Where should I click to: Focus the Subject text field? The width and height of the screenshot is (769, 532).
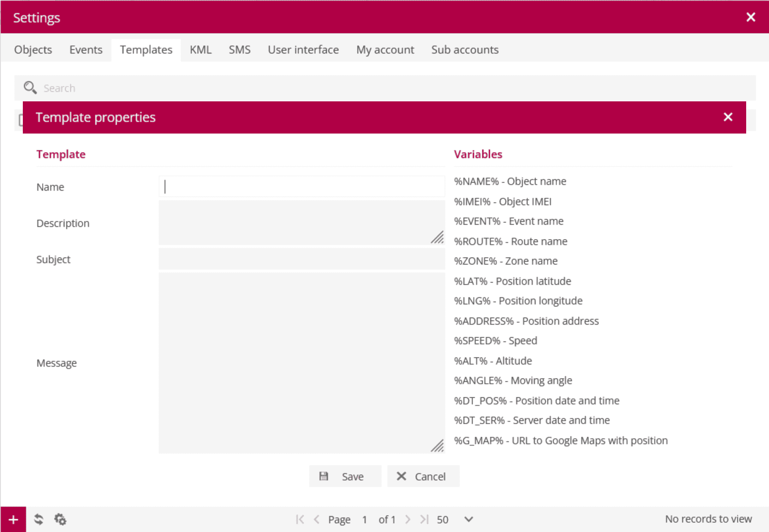click(x=302, y=259)
